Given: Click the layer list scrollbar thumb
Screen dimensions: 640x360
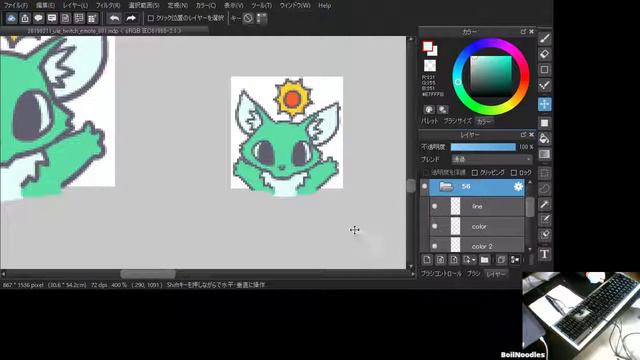Looking at the screenshot, I should pyautogui.click(x=530, y=207).
